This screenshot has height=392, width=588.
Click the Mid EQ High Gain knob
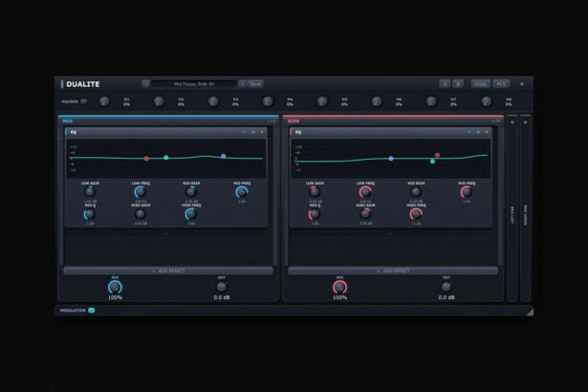(x=141, y=214)
